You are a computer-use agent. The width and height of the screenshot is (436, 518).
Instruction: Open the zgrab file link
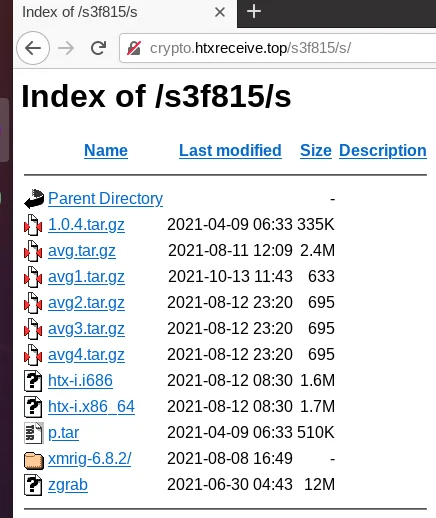68,485
